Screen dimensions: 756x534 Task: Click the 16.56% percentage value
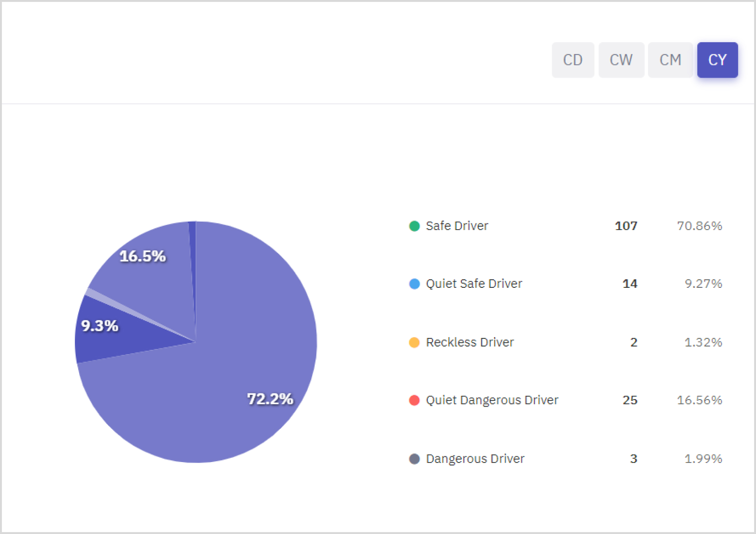coord(699,400)
